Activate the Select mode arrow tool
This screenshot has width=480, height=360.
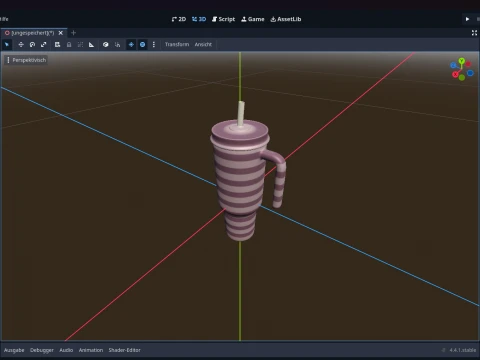pyautogui.click(x=7, y=44)
